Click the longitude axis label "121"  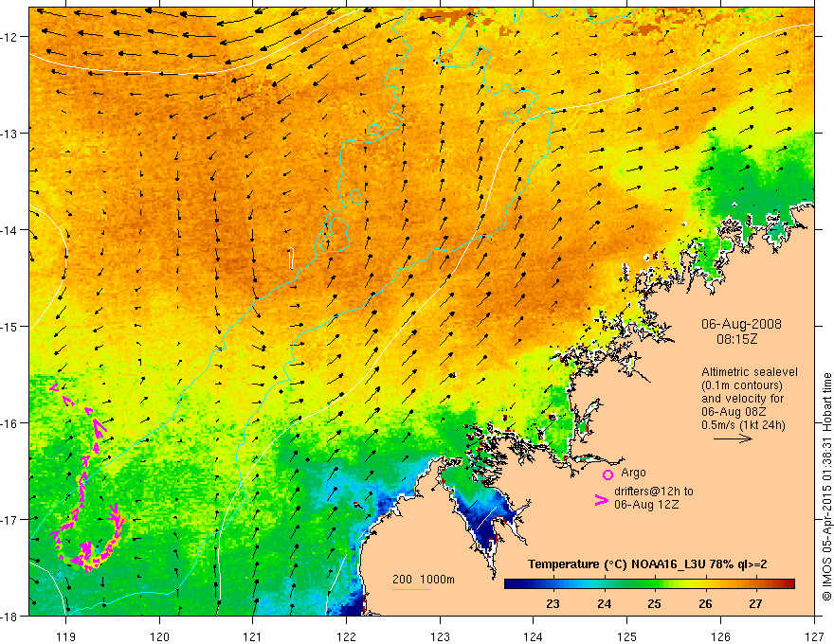click(253, 636)
